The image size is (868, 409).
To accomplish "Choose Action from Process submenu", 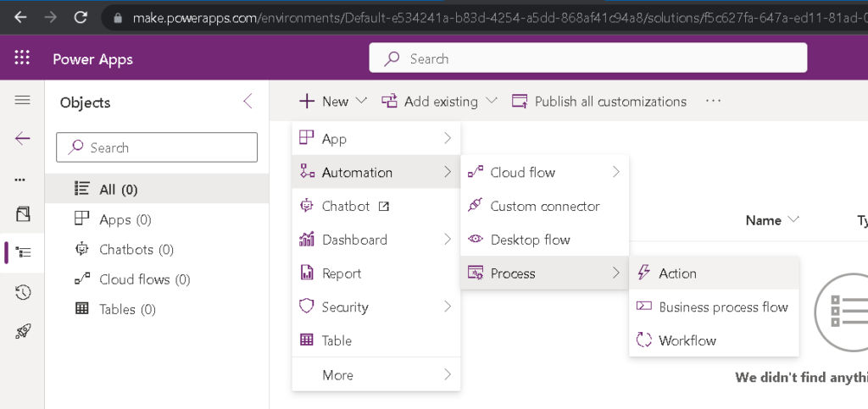I will [x=714, y=273].
